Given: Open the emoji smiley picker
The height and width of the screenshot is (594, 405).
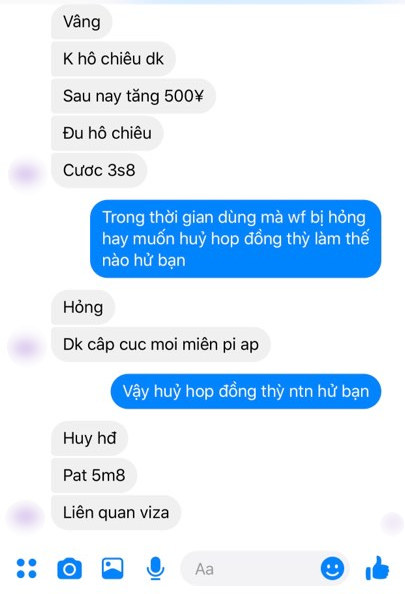Looking at the screenshot, I should tap(332, 569).
